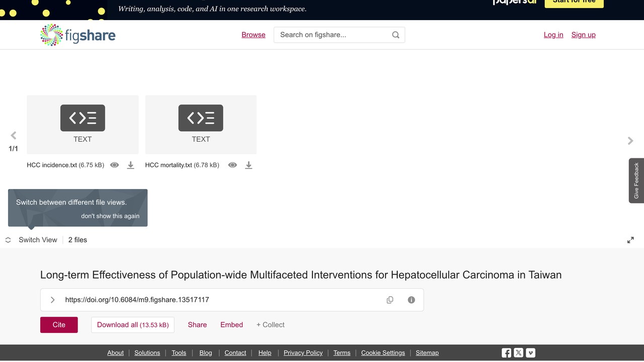The height and width of the screenshot is (362, 644).
Task: Open Cookie Settings footer link
Action: tap(383, 353)
